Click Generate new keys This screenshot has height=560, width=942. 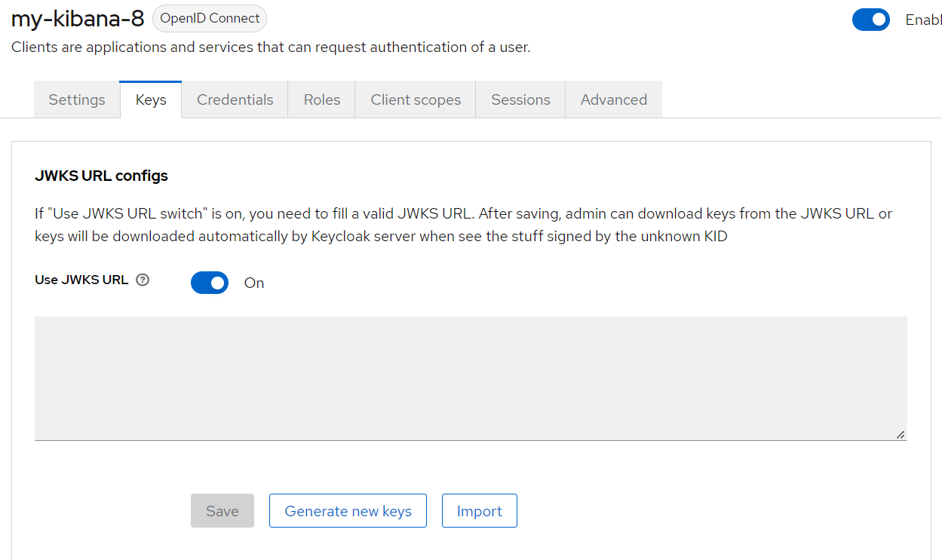(x=348, y=511)
